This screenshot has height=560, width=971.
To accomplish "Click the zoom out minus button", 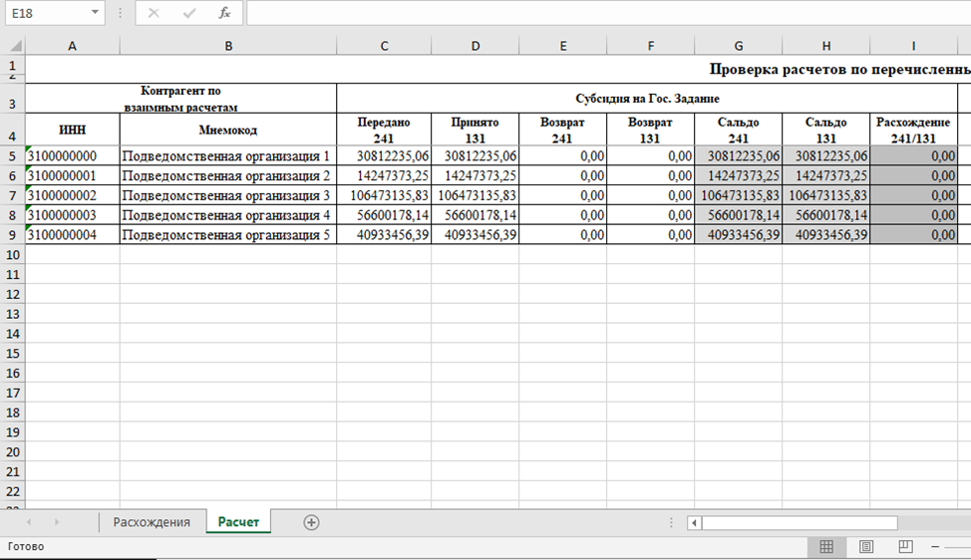I will pyautogui.click(x=936, y=547).
